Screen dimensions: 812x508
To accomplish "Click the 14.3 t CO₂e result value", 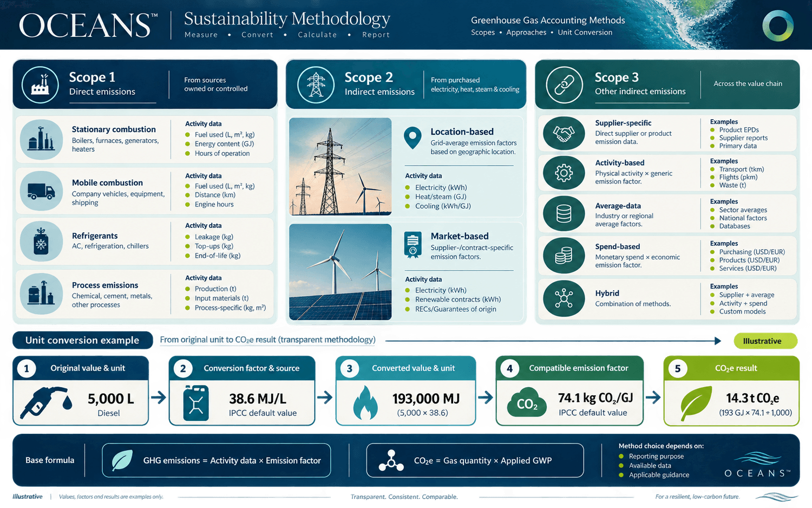I will tap(752, 399).
